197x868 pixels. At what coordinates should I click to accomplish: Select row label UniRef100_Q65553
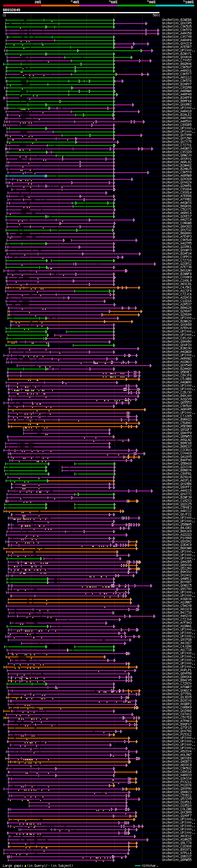[x=177, y=402]
